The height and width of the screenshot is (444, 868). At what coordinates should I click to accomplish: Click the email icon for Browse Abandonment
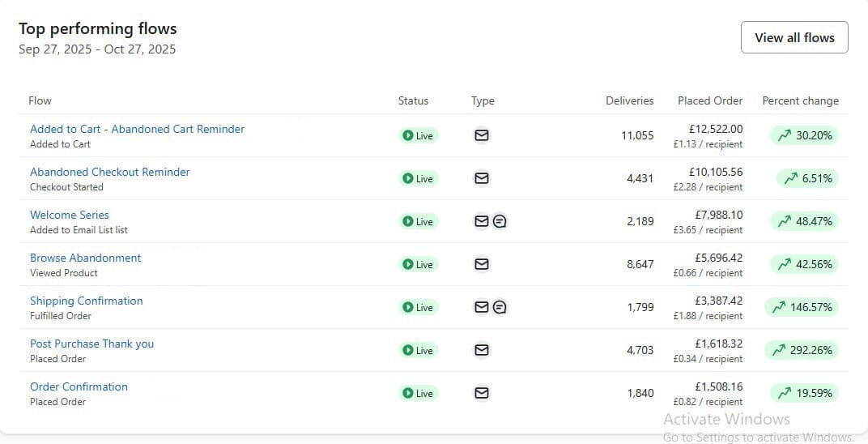point(482,264)
